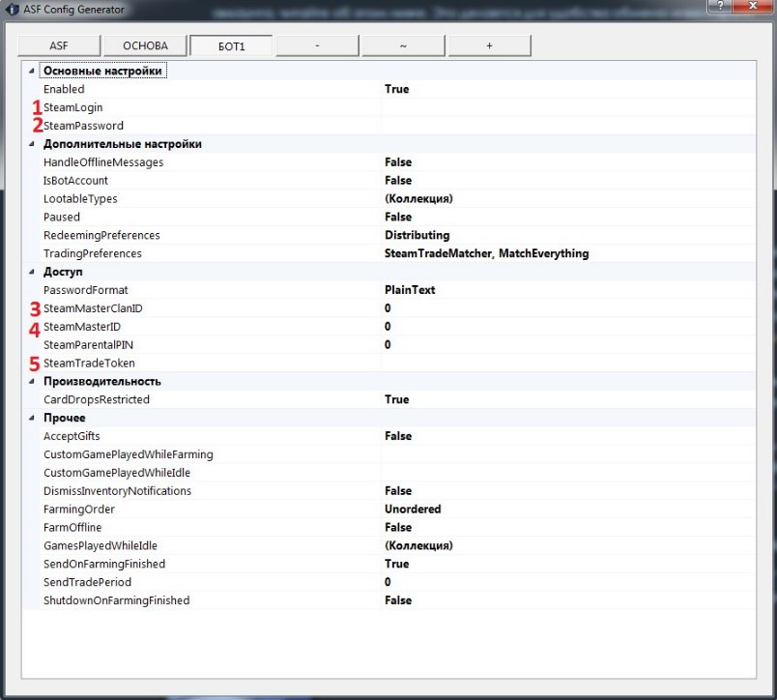The image size is (777, 700).
Task: Click the plus tab to add bot
Action: [490, 45]
